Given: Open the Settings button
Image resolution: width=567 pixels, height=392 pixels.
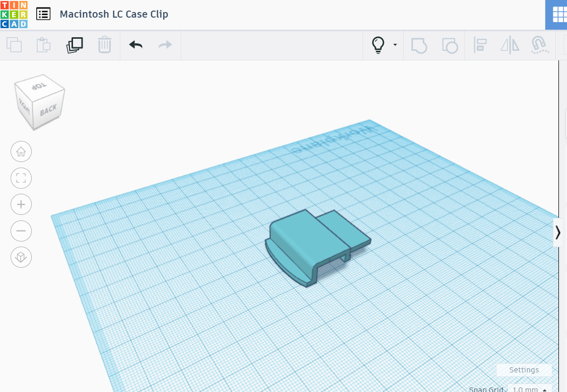Looking at the screenshot, I should pos(524,370).
